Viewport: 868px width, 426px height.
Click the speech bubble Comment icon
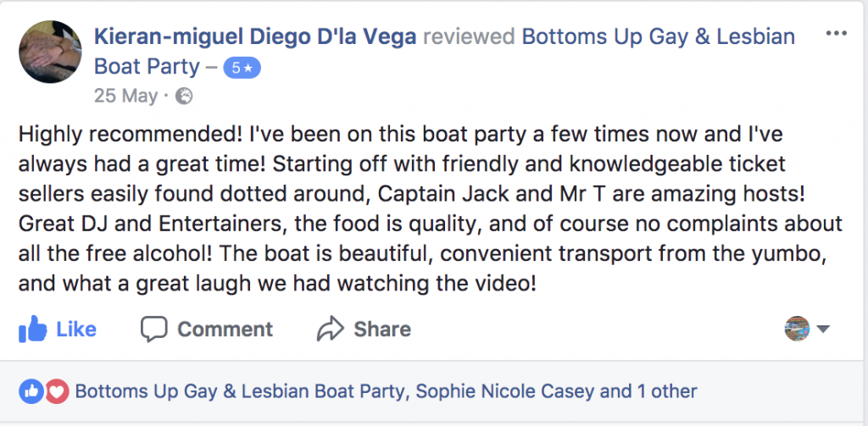[154, 329]
